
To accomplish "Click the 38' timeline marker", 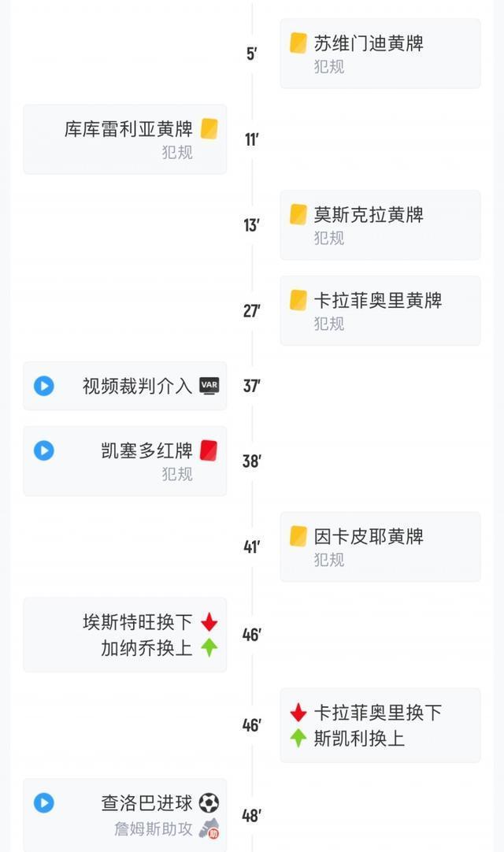I will 252,461.
